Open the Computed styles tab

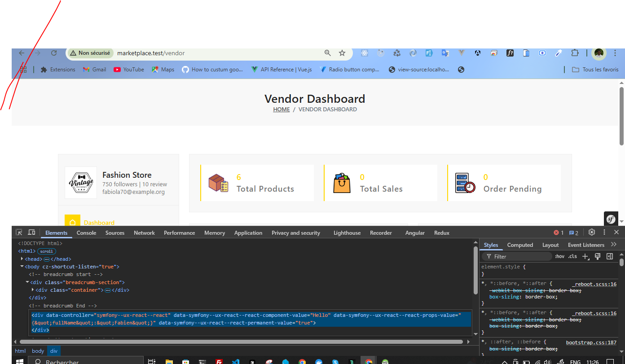click(520, 245)
